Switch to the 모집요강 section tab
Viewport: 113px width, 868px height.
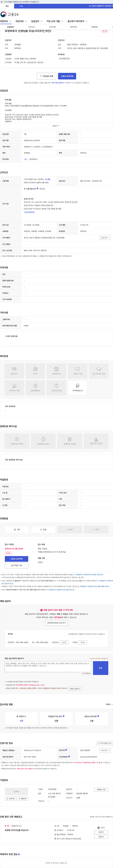[10, 27]
